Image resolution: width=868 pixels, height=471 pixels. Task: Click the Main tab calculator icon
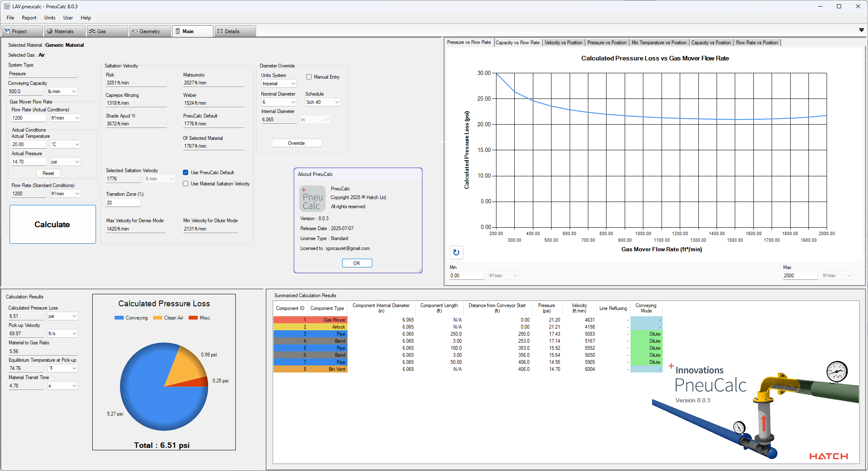[178, 31]
